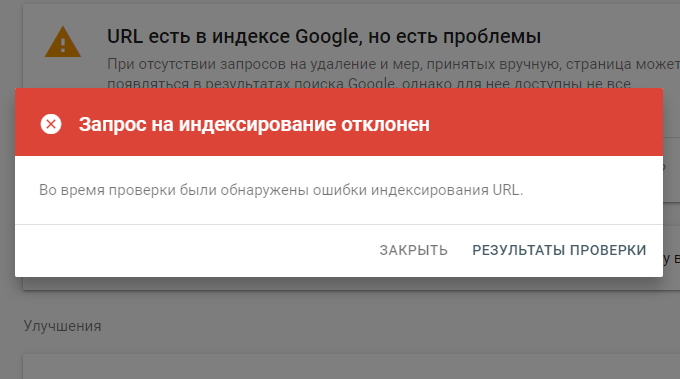Click the 'URL есть в индексе Google' heading

coord(235,36)
